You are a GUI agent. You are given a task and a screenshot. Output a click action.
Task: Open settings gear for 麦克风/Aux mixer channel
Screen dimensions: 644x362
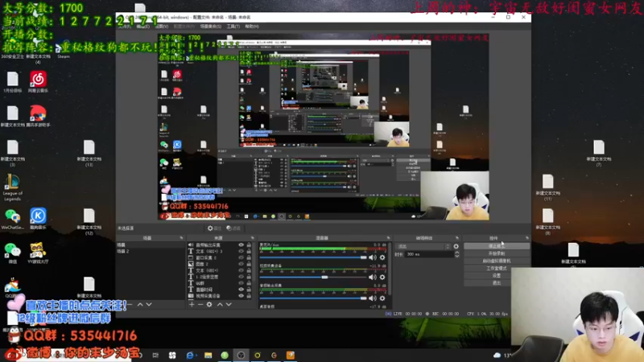pyautogui.click(x=382, y=257)
